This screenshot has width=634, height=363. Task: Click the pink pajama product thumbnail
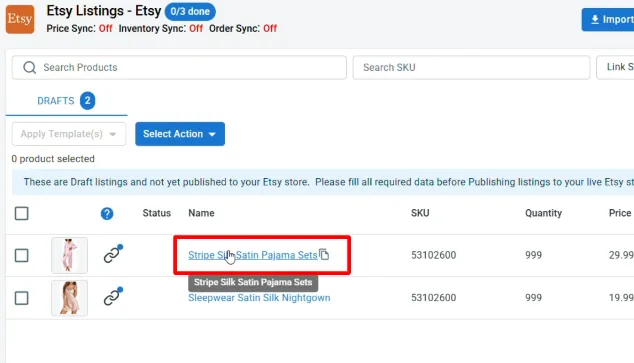pos(69,255)
